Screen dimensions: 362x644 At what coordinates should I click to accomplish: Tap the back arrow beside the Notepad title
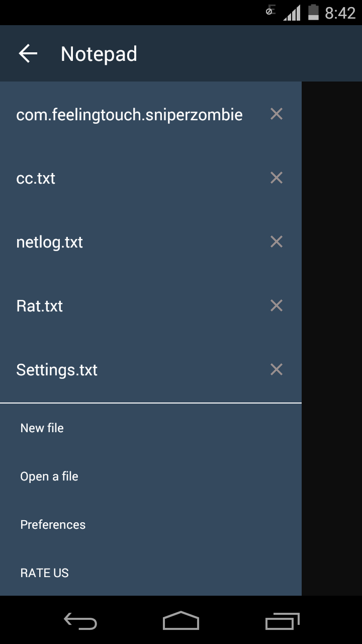point(28,53)
